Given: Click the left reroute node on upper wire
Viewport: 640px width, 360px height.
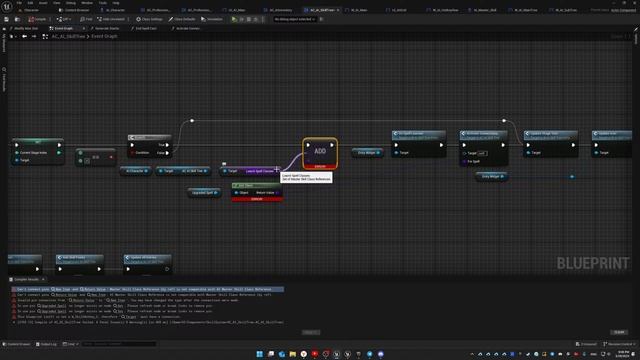Looking at the screenshot, I should tap(192, 120).
